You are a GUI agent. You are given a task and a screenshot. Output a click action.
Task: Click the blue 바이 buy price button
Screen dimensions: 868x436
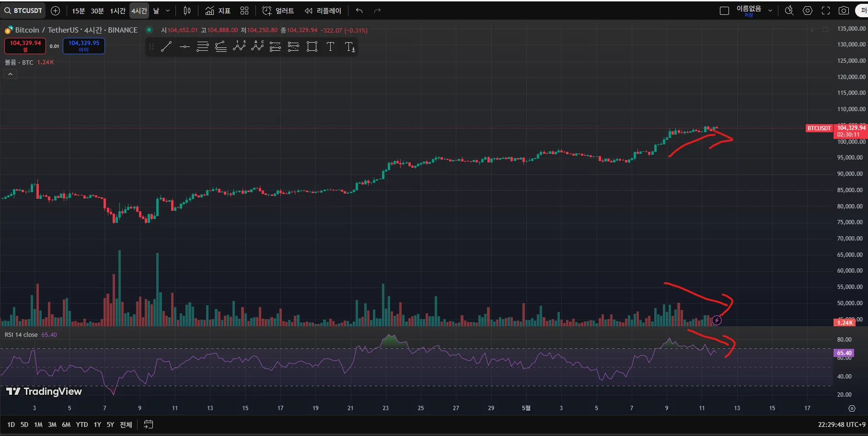click(84, 46)
